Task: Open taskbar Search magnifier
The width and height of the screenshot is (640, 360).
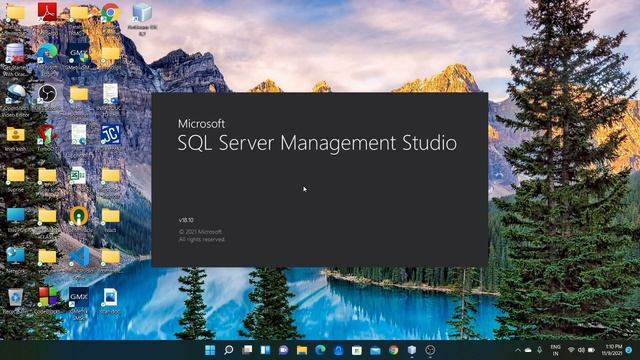Action: click(x=229, y=350)
